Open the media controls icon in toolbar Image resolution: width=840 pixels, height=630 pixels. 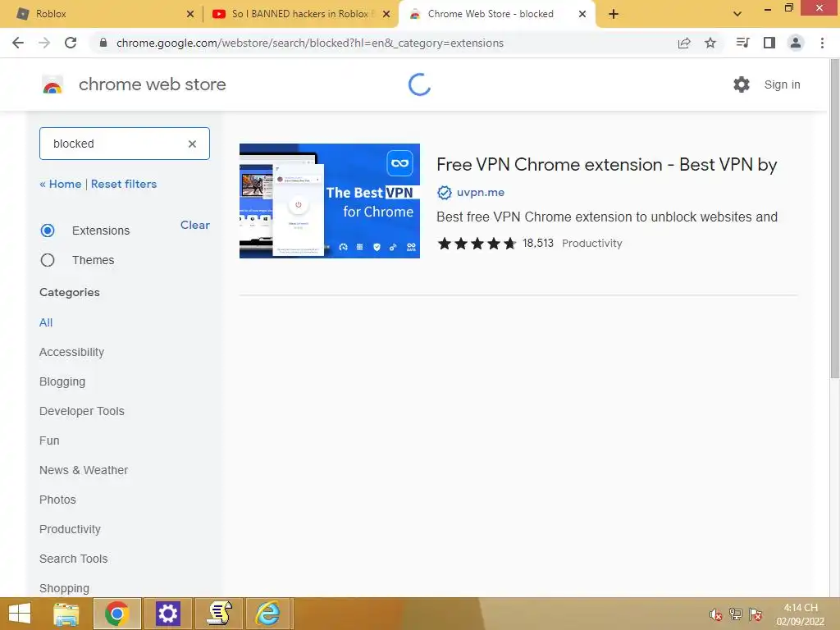click(742, 43)
